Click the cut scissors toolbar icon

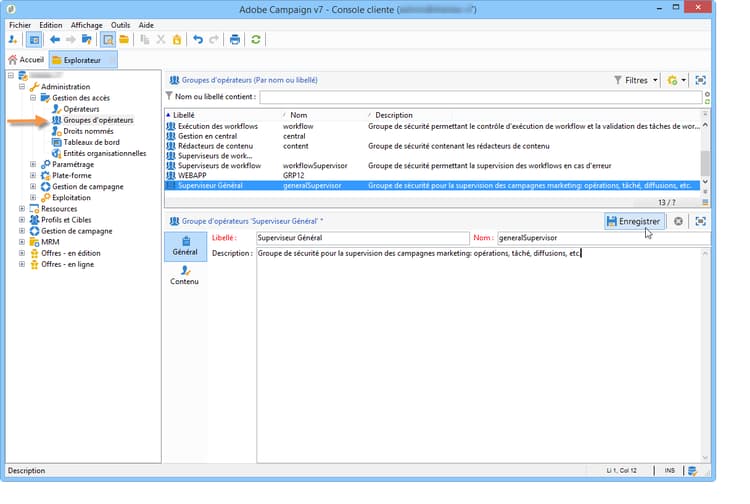point(161,40)
